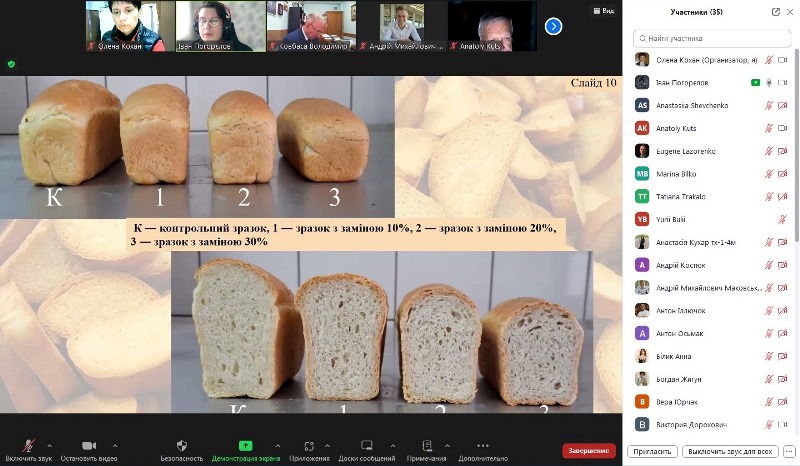Expand audio options arrow next to Включить звук
Screen dimensions: 800x466
pos(49,446)
